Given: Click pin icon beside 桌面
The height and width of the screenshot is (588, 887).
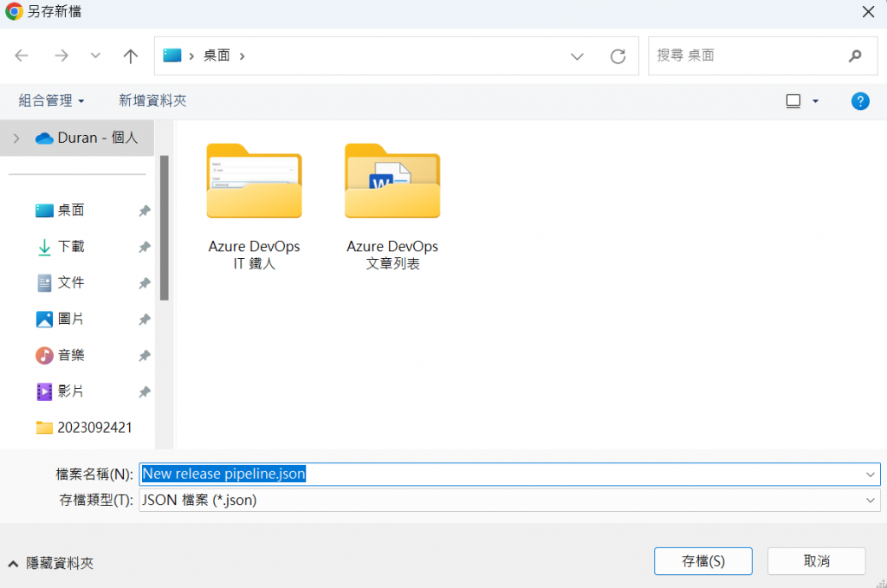Looking at the screenshot, I should (x=145, y=211).
